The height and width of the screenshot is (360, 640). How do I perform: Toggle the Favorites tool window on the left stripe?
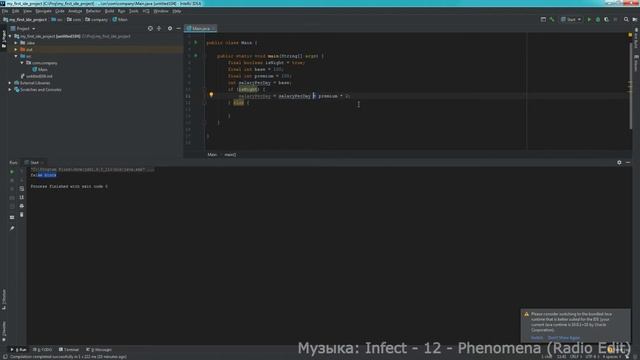coord(4,330)
